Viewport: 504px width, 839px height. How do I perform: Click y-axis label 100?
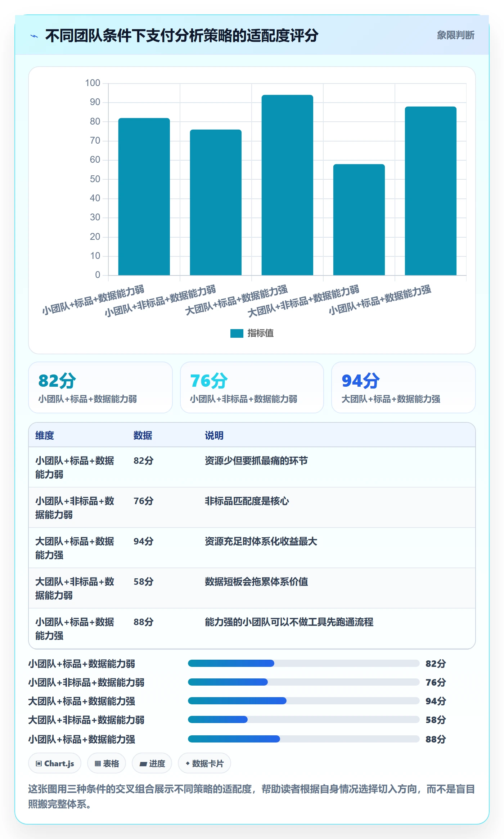click(93, 83)
